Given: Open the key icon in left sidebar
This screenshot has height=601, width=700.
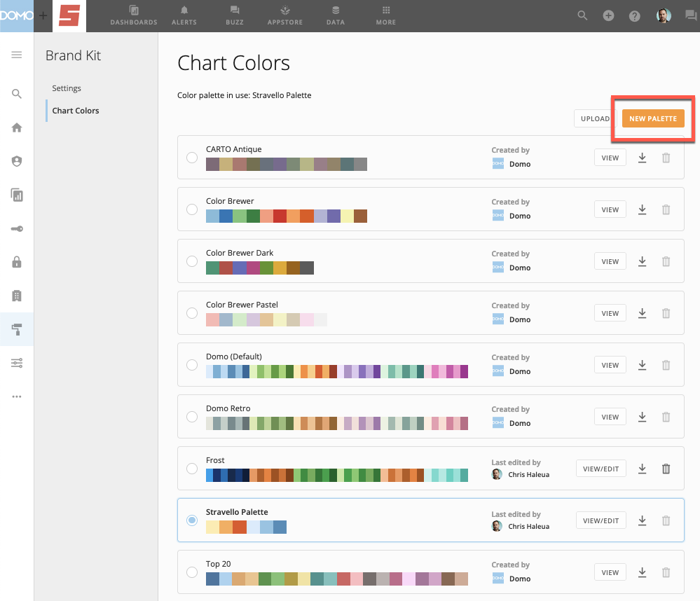Looking at the screenshot, I should 17,228.
